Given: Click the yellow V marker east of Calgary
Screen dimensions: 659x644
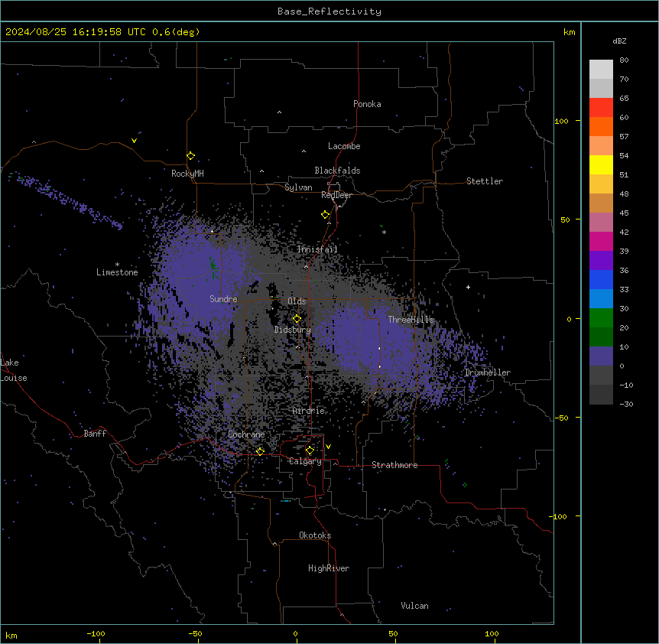Looking at the screenshot, I should coord(328,447).
